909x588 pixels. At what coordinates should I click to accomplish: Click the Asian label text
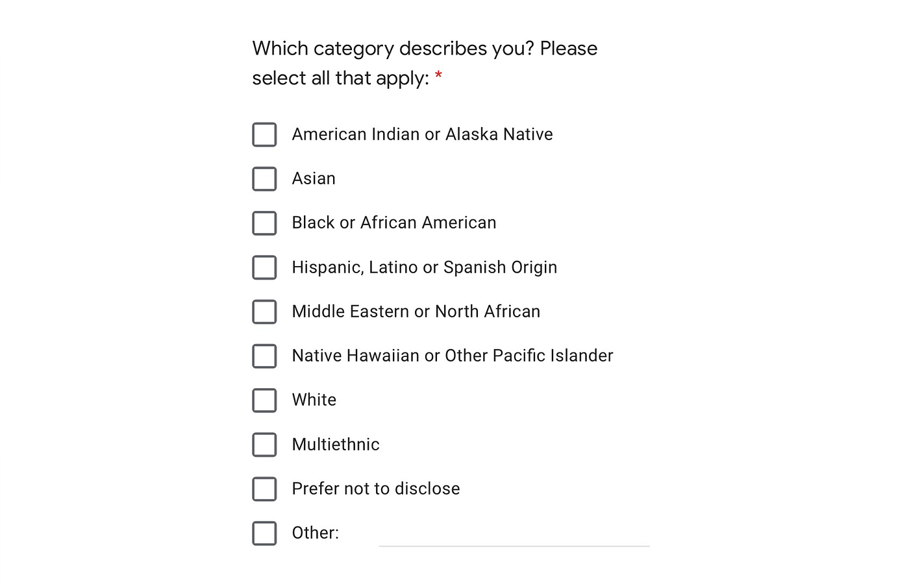(314, 178)
